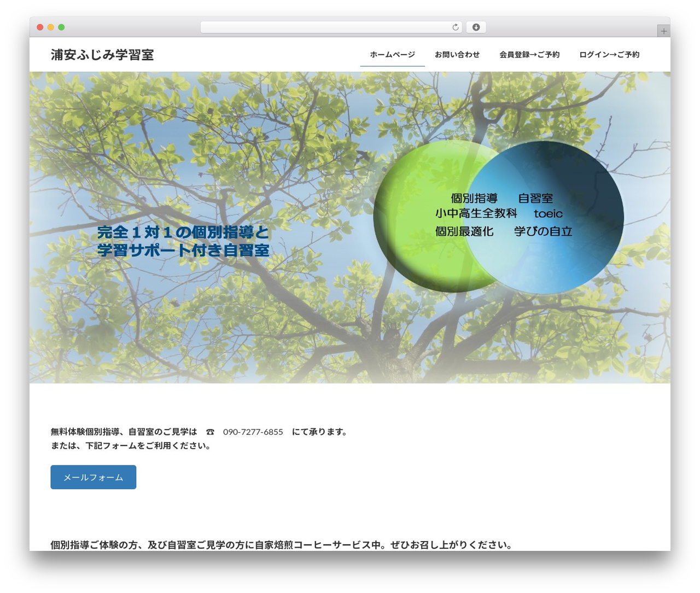Image resolution: width=700 pixels, height=593 pixels.
Task: Click the browser address bar
Action: click(331, 27)
